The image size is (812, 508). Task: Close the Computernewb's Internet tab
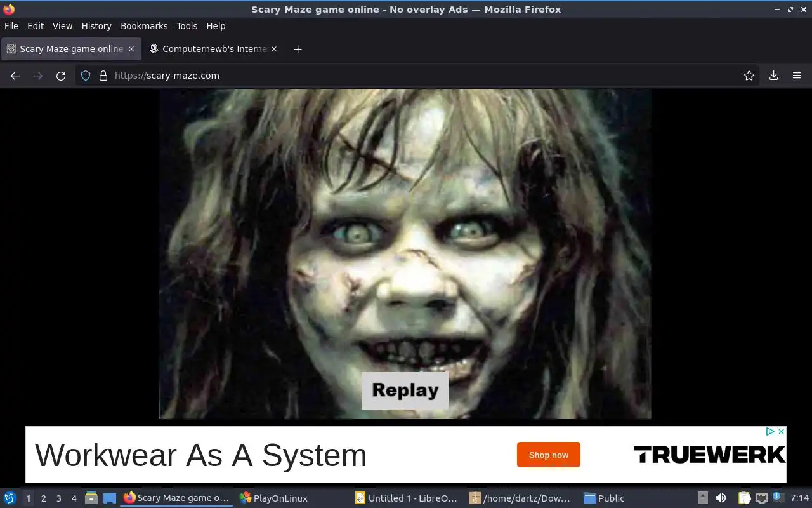point(274,49)
